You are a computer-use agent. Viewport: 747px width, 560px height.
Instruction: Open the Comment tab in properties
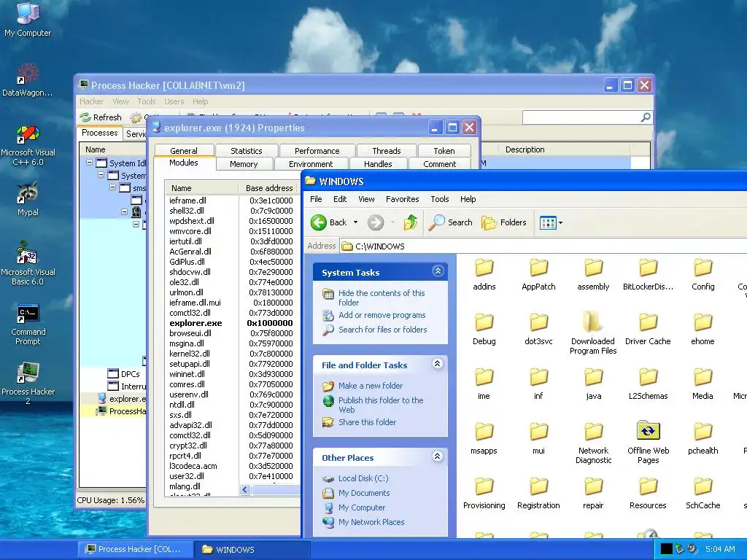pyautogui.click(x=439, y=164)
